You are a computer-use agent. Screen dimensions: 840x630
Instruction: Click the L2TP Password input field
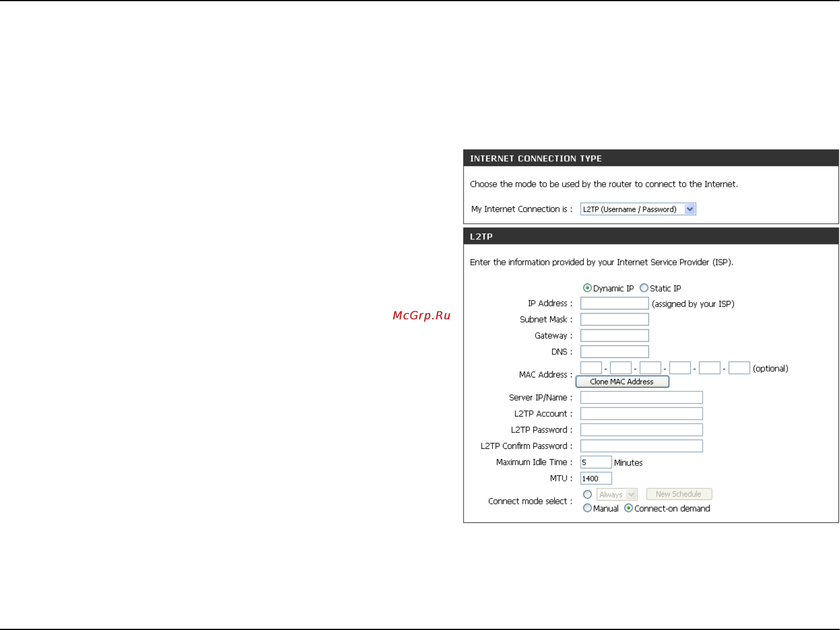click(x=641, y=430)
